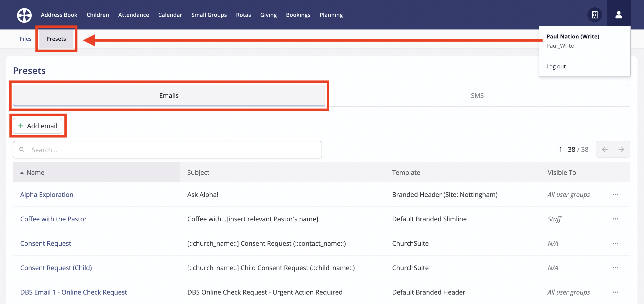Image resolution: width=644 pixels, height=304 pixels.
Task: Click Log out in user menu
Action: (x=556, y=67)
